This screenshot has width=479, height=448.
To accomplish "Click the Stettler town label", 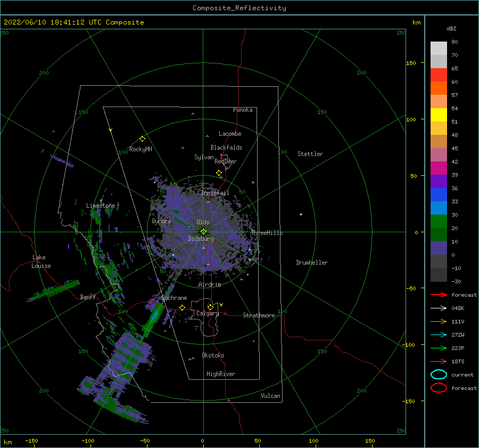I will coord(310,154).
